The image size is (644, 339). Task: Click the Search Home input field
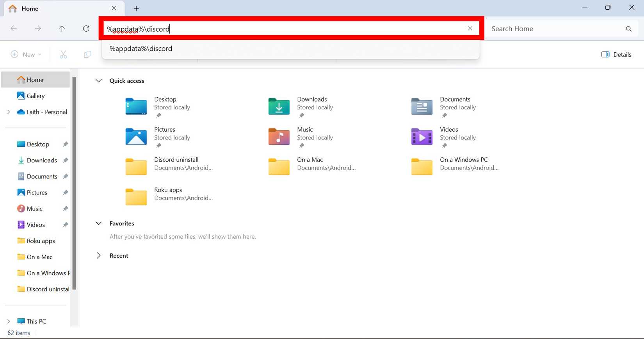[x=554, y=29]
